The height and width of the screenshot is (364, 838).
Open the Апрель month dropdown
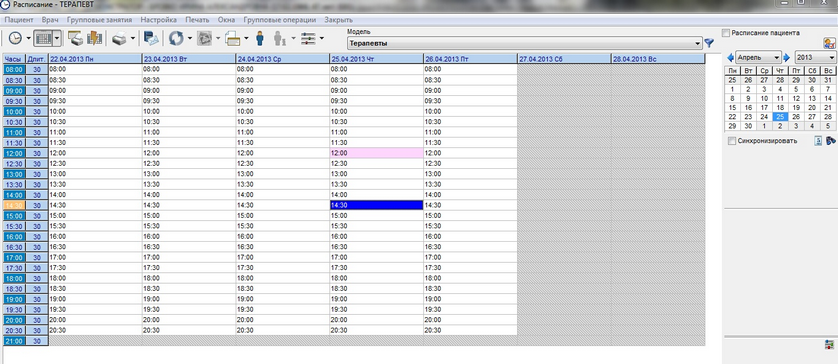(x=758, y=58)
